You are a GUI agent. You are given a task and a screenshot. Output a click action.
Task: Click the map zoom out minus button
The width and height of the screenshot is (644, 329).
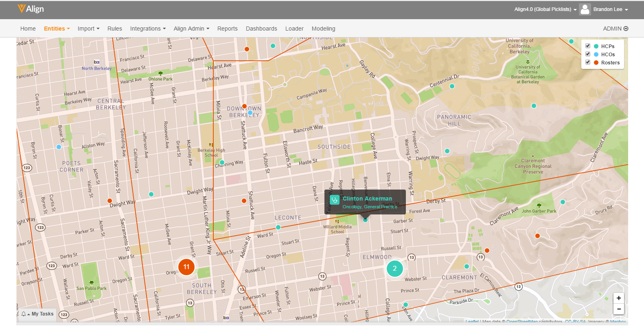[x=618, y=309]
